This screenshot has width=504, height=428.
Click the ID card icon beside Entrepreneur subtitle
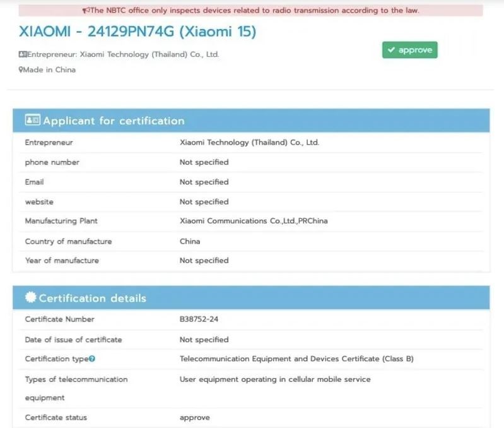click(23, 54)
